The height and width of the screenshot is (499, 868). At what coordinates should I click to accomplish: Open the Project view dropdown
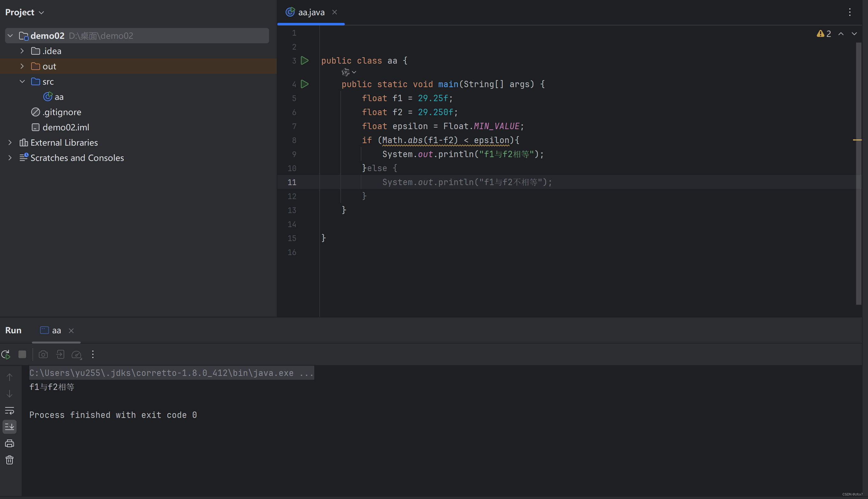[25, 12]
